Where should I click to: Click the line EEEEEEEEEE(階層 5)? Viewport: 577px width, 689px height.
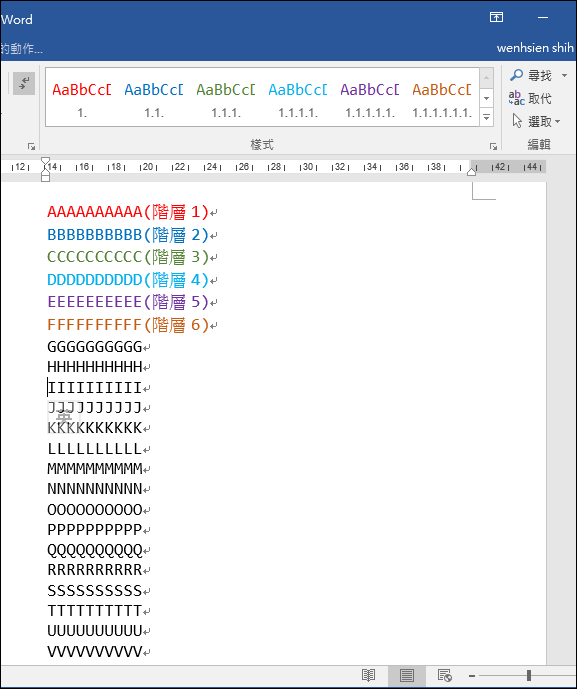point(128,302)
